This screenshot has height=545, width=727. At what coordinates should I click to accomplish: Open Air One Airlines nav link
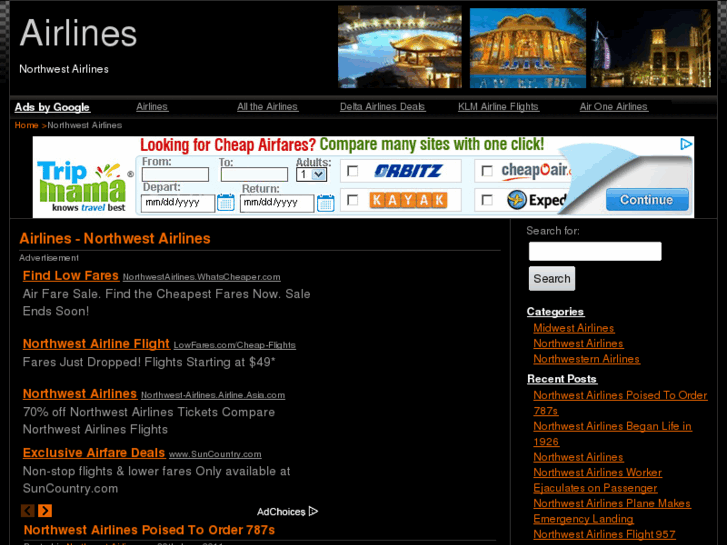click(613, 107)
